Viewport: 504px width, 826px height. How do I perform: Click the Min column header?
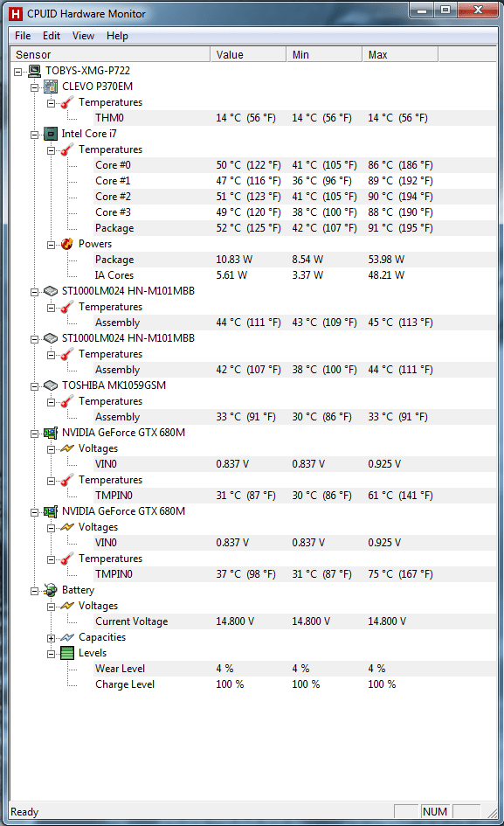pyautogui.click(x=324, y=55)
